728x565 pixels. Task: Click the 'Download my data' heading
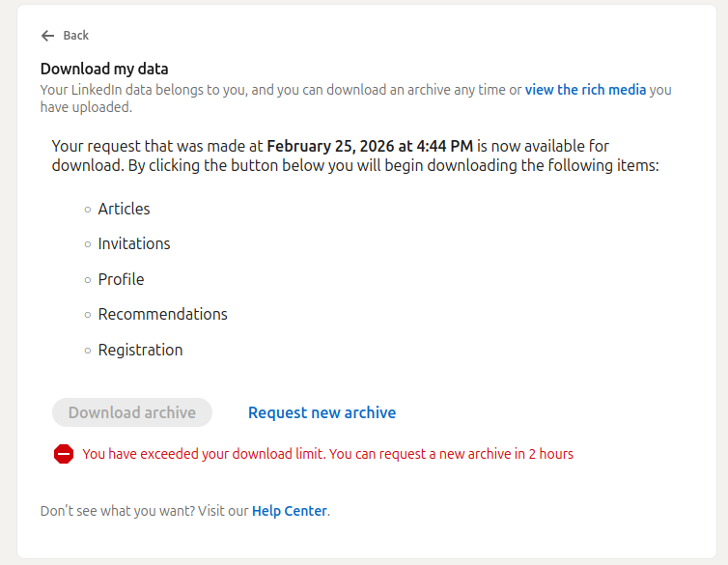(104, 69)
